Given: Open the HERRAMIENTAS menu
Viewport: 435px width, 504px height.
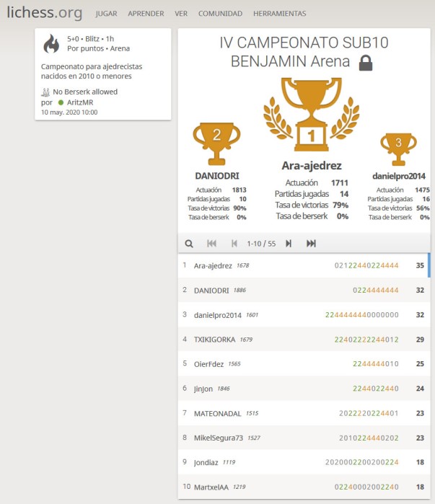Looking at the screenshot, I should (279, 14).
